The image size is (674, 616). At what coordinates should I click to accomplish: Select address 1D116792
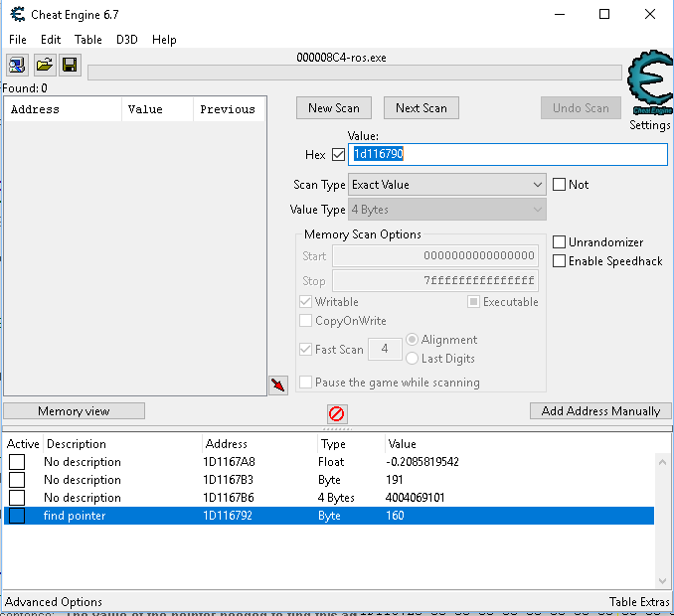228,516
